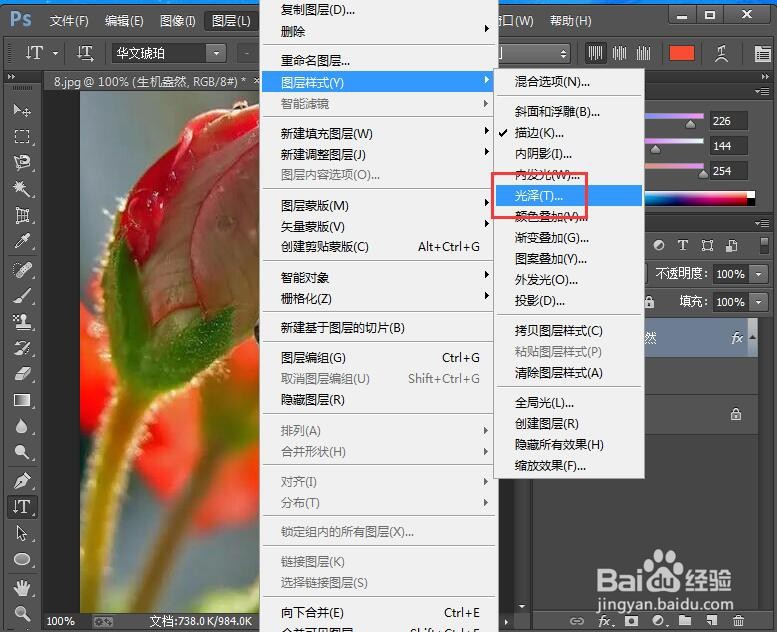Click the color slider set to 226
The width and height of the screenshot is (777, 632).
coord(691,125)
